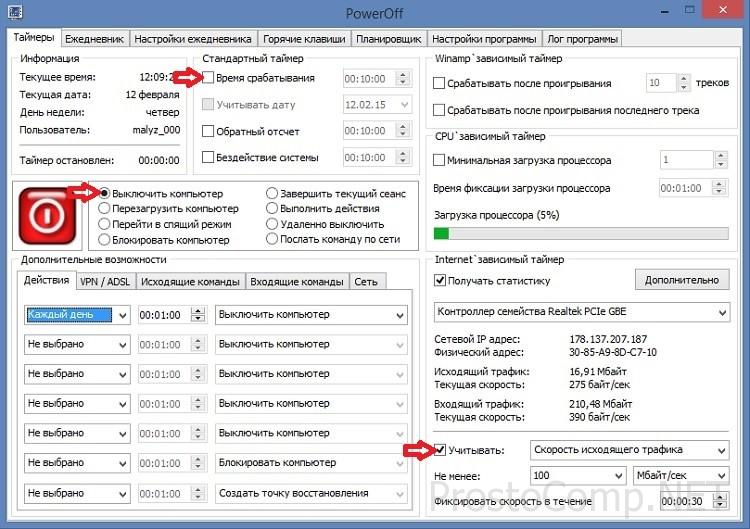Switch to the Ежедневник tab

pyautogui.click(x=95, y=39)
